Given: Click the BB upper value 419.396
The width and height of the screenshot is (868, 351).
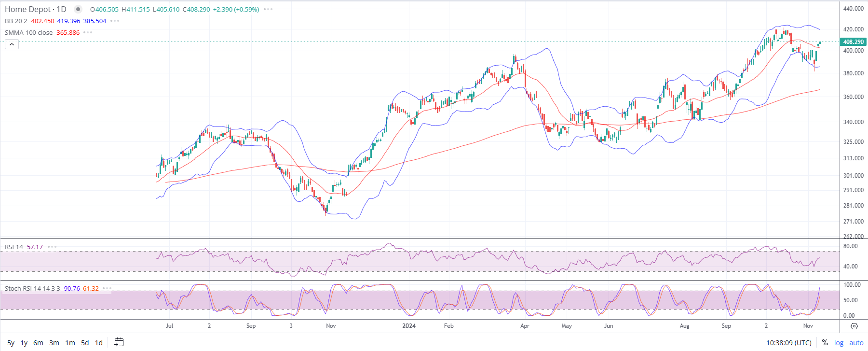Looking at the screenshot, I should click(68, 21).
